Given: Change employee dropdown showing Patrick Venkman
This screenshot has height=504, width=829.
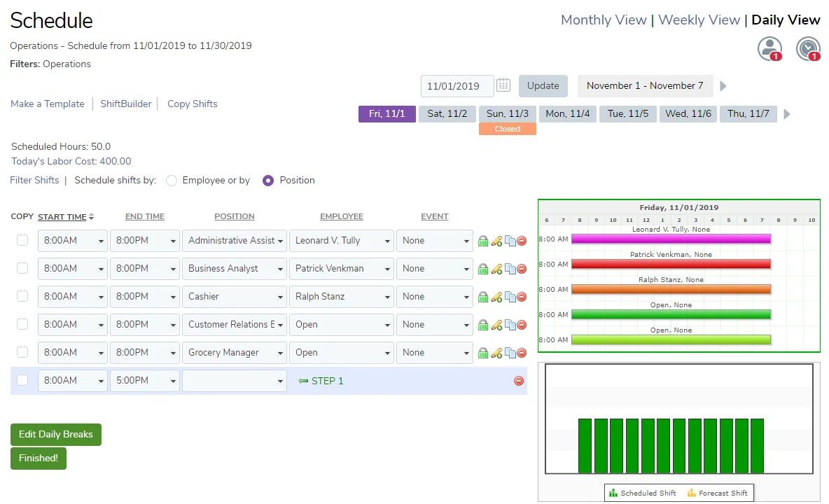Looking at the screenshot, I should click(341, 268).
